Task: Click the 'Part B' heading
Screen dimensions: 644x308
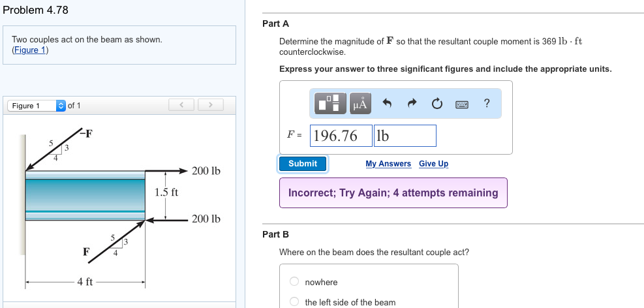Action: point(275,234)
